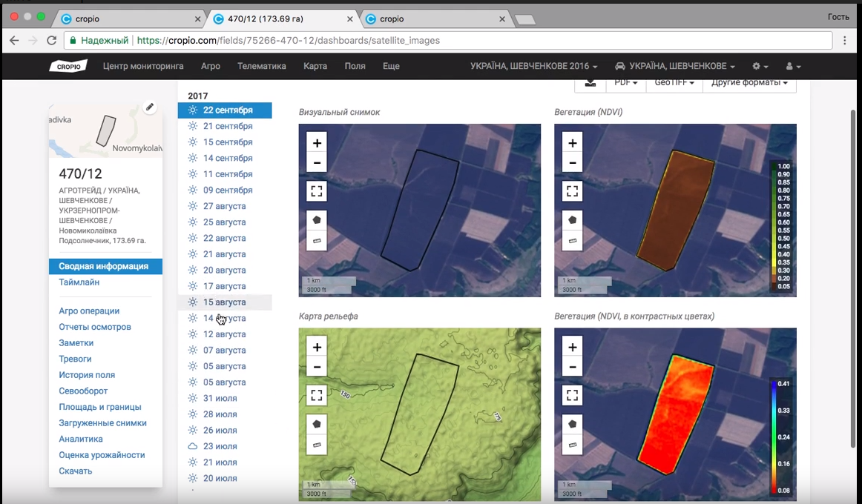Zoom in on the Визуальный снимок map
This screenshot has width=862, height=504.
[x=317, y=143]
